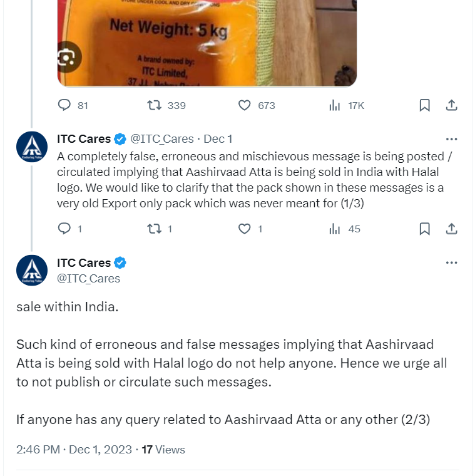
Task: Share the ITC Cares (1/3) tweet
Action: (451, 229)
